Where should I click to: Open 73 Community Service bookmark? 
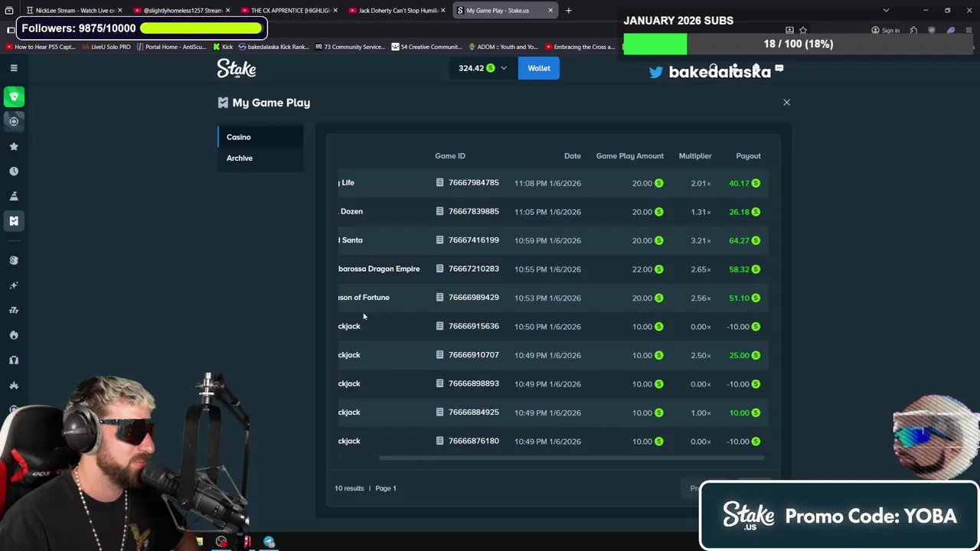coord(348,47)
